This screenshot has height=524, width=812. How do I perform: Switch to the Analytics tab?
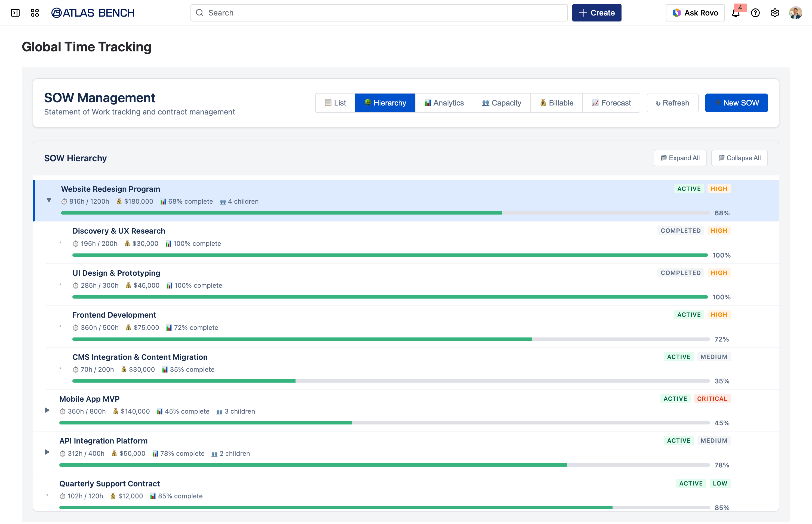[444, 103]
